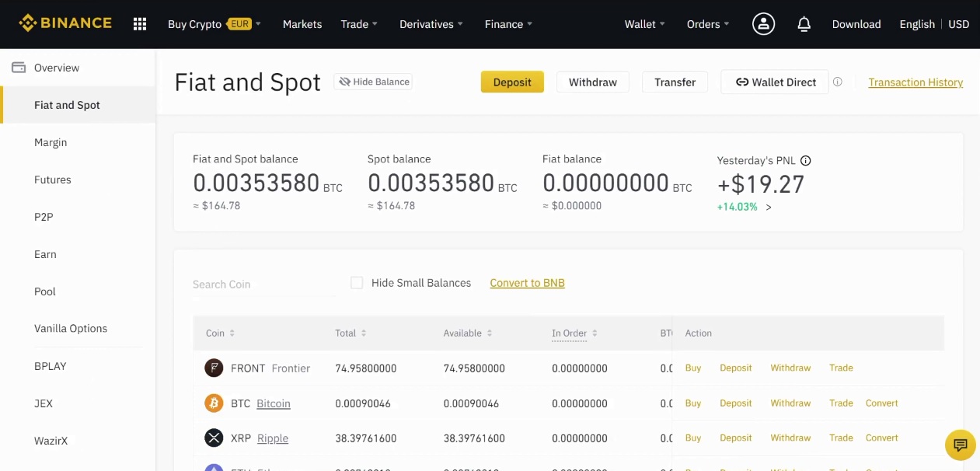The width and height of the screenshot is (980, 471).
Task: Click the EUR badge on Buy Crypto
Action: (239, 24)
